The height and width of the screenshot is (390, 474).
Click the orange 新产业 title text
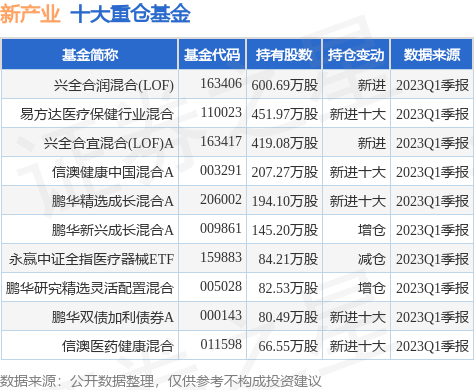pyautogui.click(x=30, y=14)
